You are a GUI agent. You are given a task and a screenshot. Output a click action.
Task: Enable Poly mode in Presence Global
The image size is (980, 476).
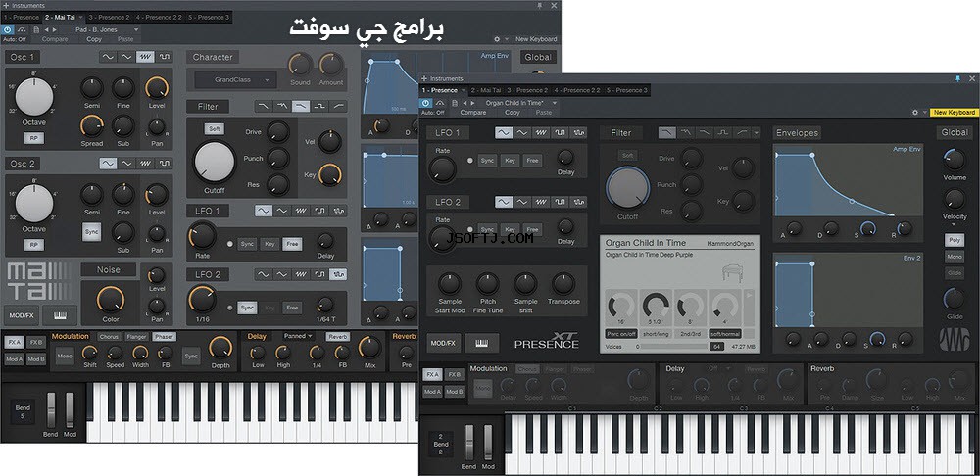pos(955,241)
